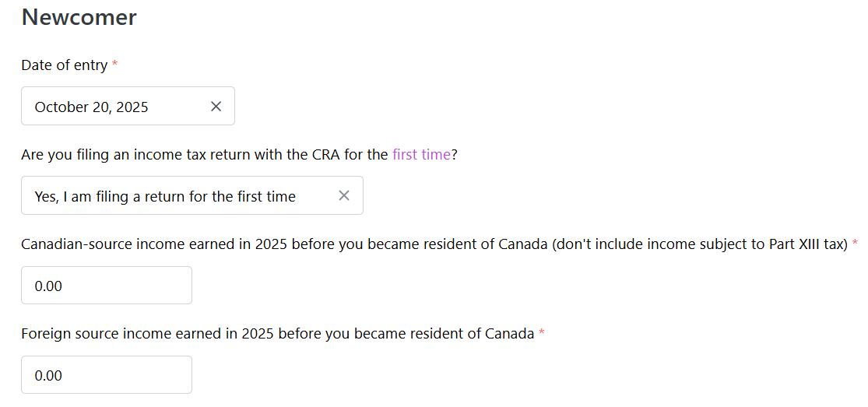Click the "Date of entry" label text
This screenshot has height=407, width=868.
tap(65, 65)
